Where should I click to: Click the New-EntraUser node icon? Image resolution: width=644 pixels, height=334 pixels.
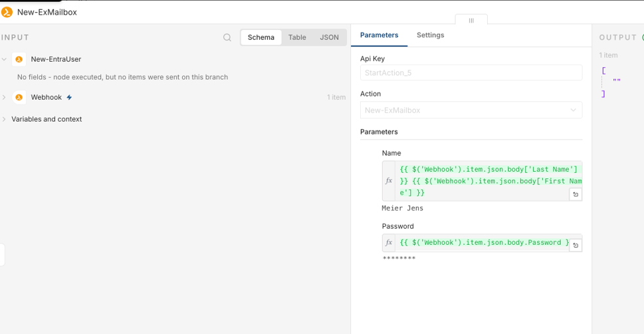coord(19,59)
